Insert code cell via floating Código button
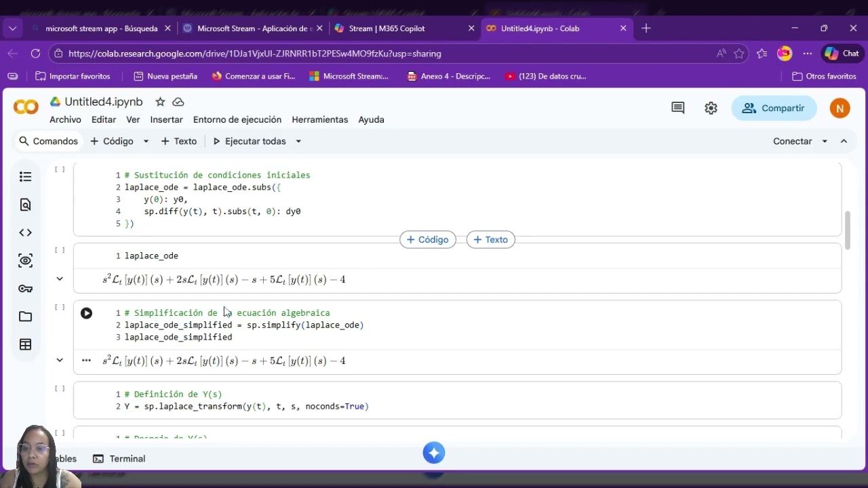This screenshot has width=868, height=488. (x=428, y=239)
